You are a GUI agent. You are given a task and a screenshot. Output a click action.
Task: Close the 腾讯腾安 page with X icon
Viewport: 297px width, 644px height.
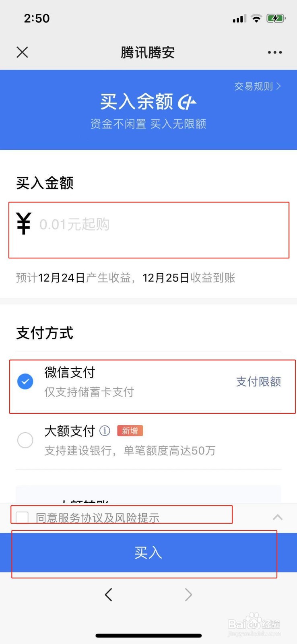coord(22,52)
